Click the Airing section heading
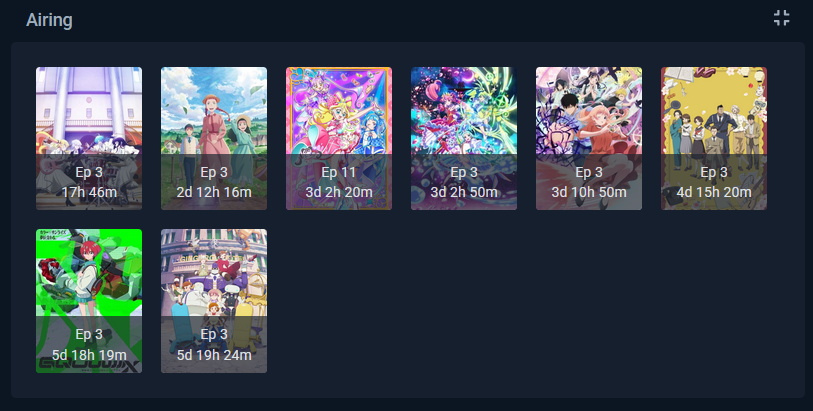This screenshot has height=411, width=813. click(x=49, y=20)
